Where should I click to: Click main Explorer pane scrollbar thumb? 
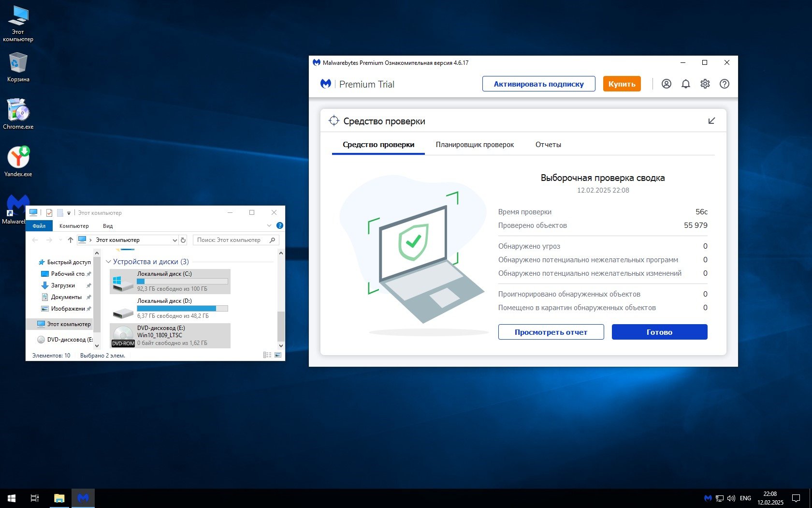281,327
